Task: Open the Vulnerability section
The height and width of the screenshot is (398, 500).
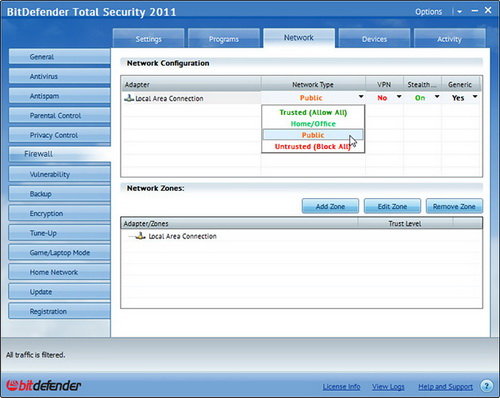Action: coord(59,174)
